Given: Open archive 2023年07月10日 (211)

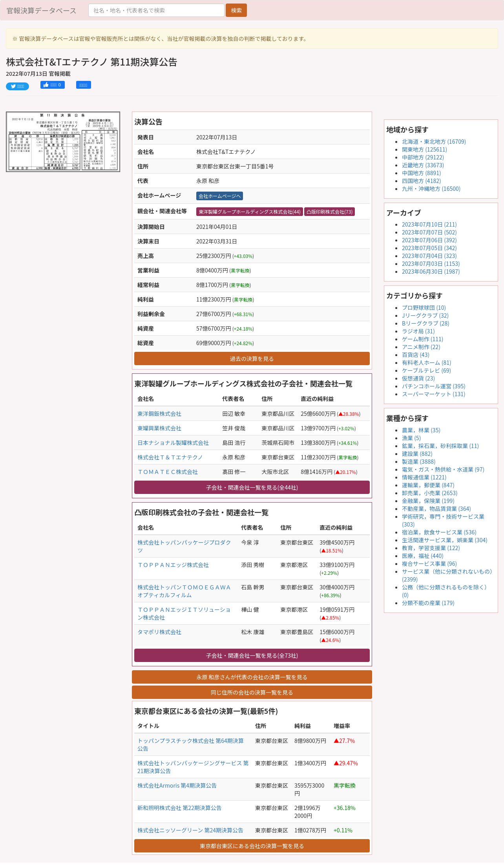Looking at the screenshot, I should click(x=429, y=225).
